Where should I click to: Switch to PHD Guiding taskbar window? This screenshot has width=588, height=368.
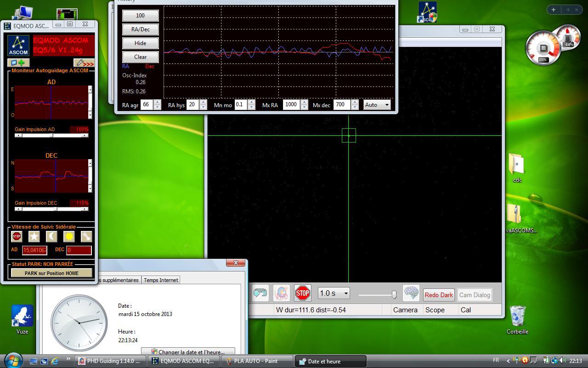click(110, 361)
